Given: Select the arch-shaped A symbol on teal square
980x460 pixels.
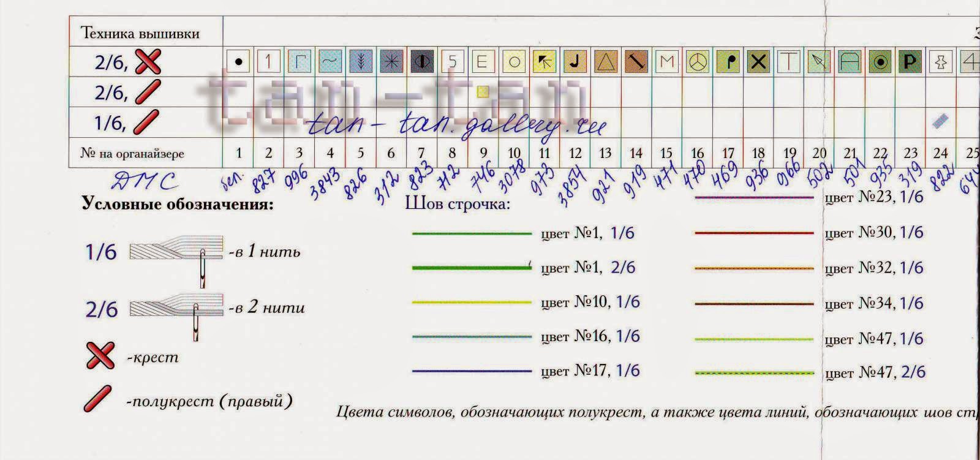Looking at the screenshot, I should [x=850, y=61].
